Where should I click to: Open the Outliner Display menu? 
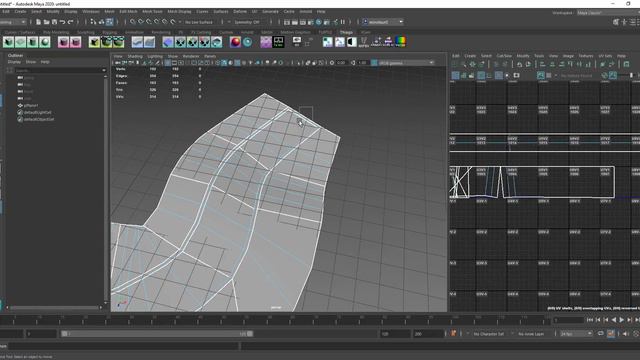[14, 62]
